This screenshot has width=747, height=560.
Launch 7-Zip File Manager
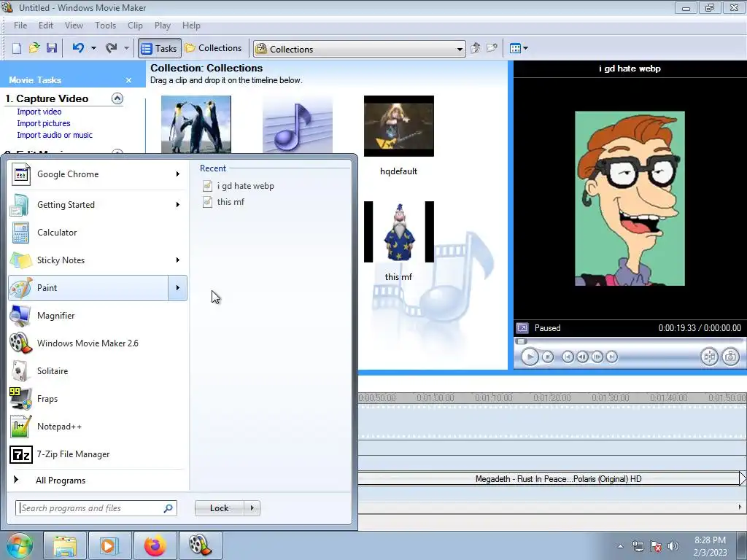98,454
